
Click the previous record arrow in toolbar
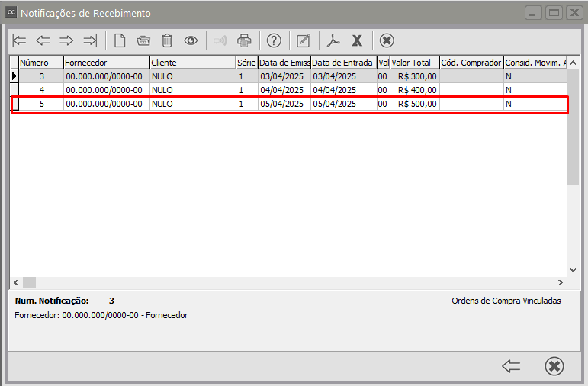coord(43,40)
